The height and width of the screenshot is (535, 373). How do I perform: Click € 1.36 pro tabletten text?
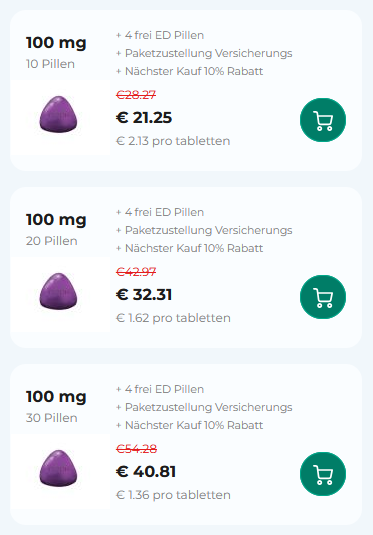pyautogui.click(x=173, y=495)
